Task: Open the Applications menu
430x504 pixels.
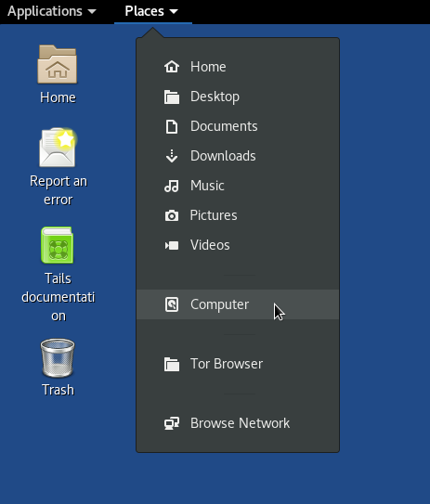Action: pyautogui.click(x=52, y=11)
